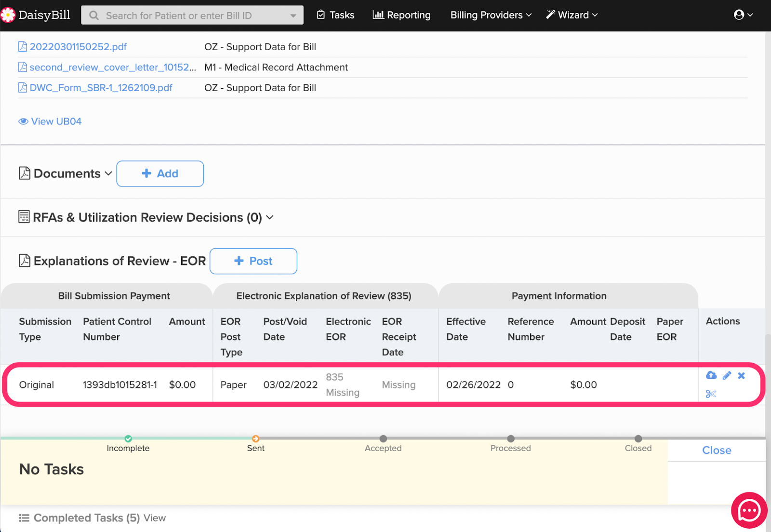Viewport: 771px width, 532px height.
Task: Open the chat support bubble
Action: (x=749, y=510)
